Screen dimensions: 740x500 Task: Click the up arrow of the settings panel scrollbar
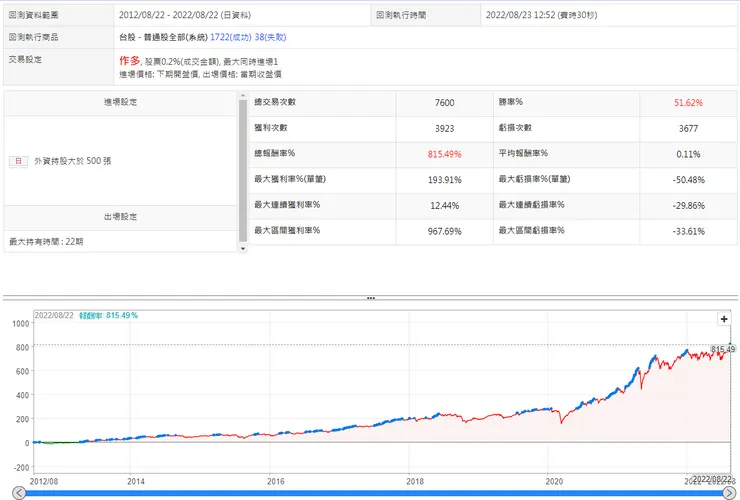point(243,95)
